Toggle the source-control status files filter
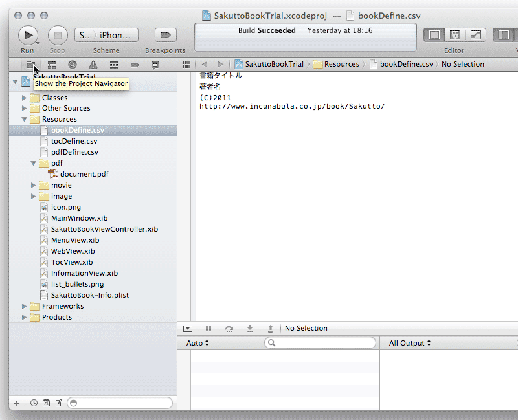Image resolution: width=518 pixels, height=420 pixels. (46, 403)
